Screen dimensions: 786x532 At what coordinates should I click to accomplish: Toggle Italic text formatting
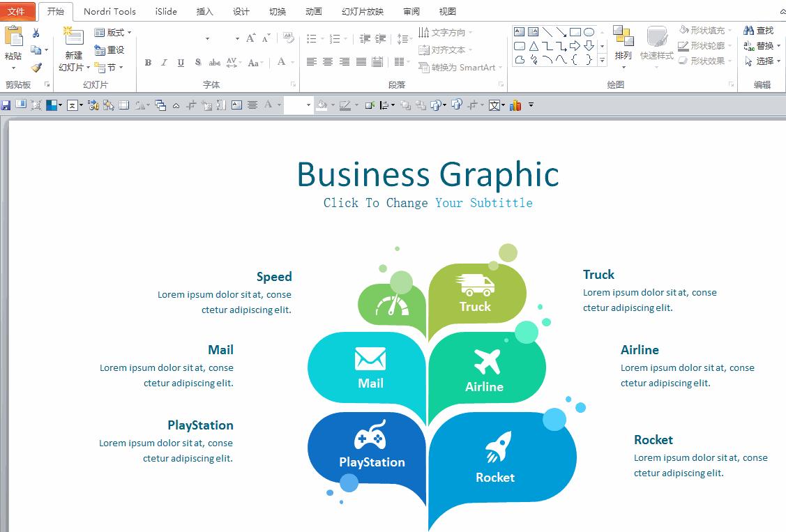tap(164, 63)
